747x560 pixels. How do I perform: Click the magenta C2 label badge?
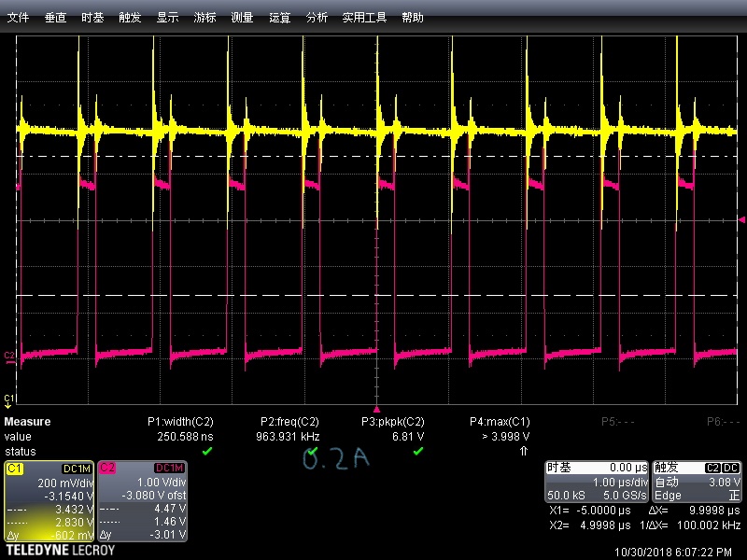click(x=107, y=469)
